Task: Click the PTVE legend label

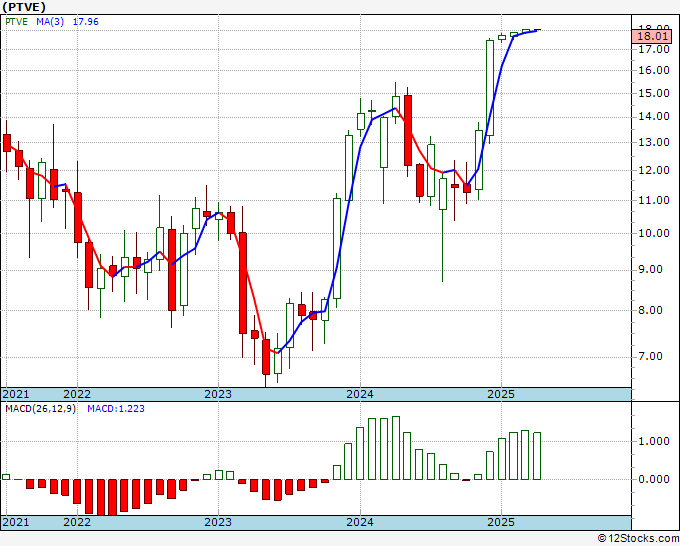Action: click(16, 22)
